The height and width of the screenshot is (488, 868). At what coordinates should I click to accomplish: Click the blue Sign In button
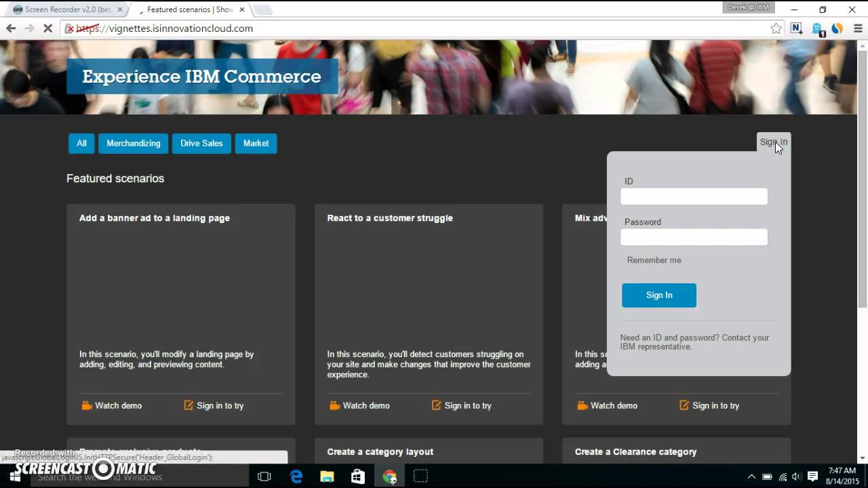click(659, 296)
